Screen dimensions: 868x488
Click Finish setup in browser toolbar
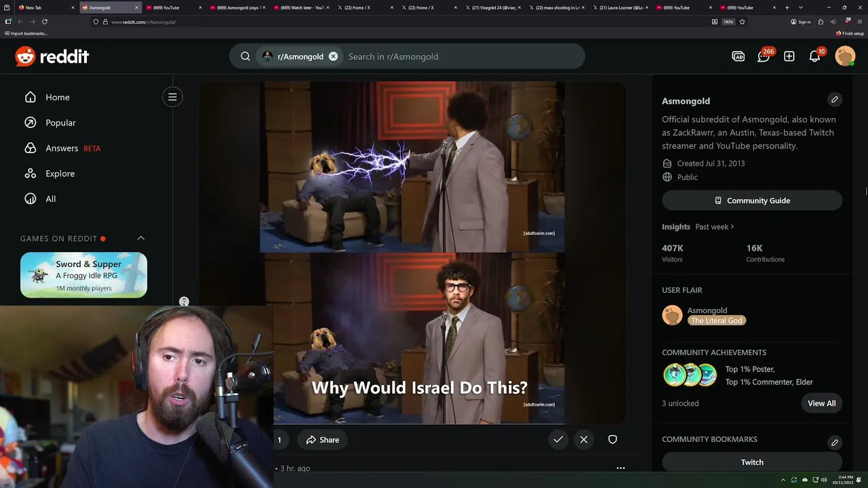850,33
